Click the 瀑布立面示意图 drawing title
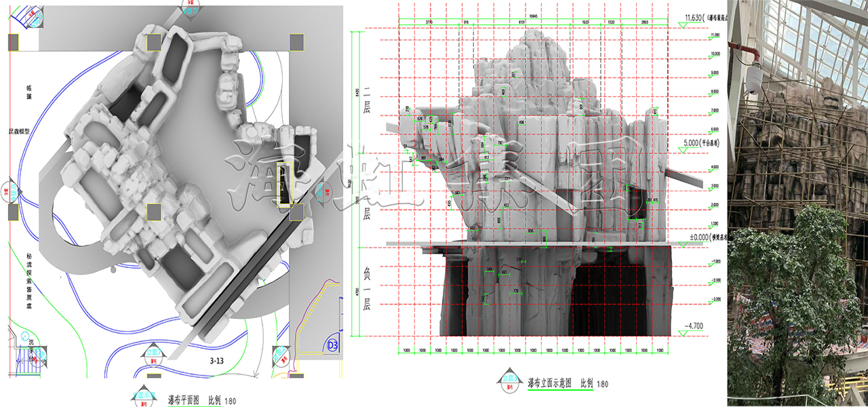Screen dimensions: 868x407 click(x=552, y=384)
